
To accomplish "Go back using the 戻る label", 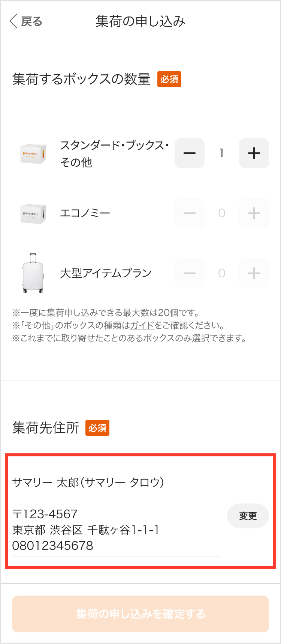I will coord(31,21).
